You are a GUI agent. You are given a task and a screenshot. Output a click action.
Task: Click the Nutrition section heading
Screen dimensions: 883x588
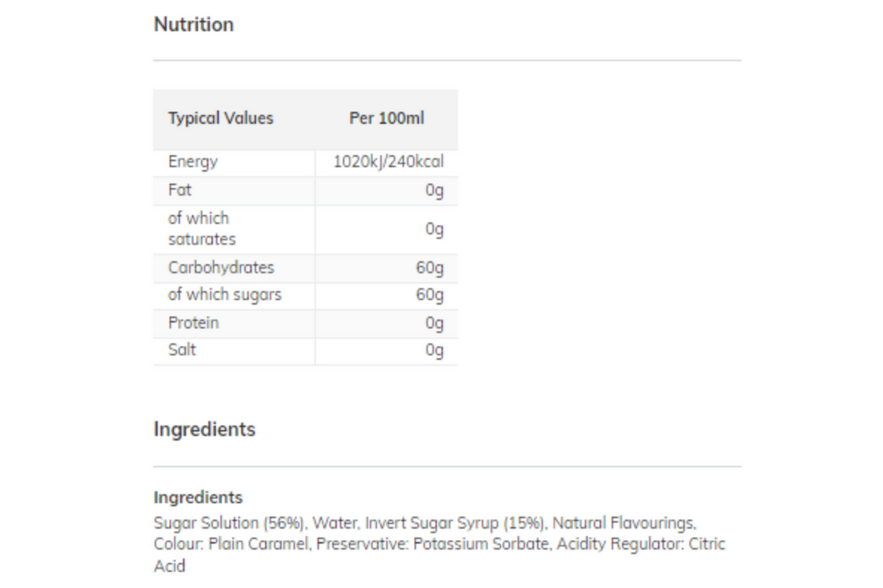[x=194, y=25]
